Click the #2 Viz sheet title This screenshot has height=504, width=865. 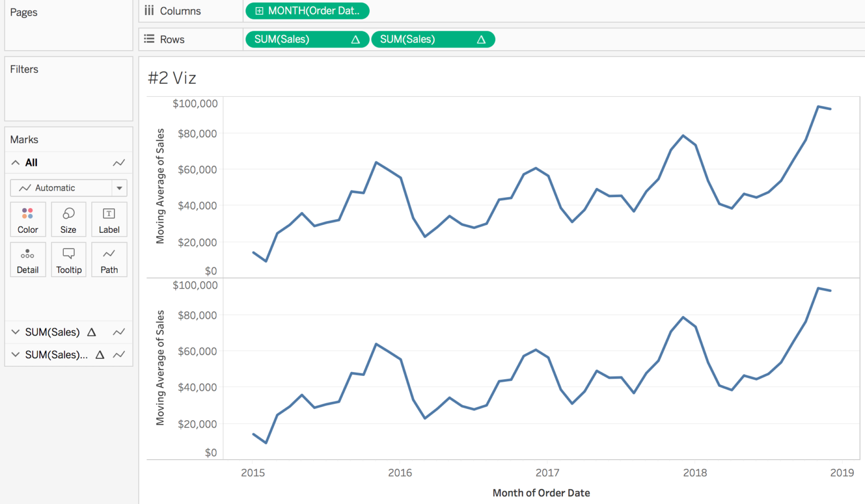171,78
